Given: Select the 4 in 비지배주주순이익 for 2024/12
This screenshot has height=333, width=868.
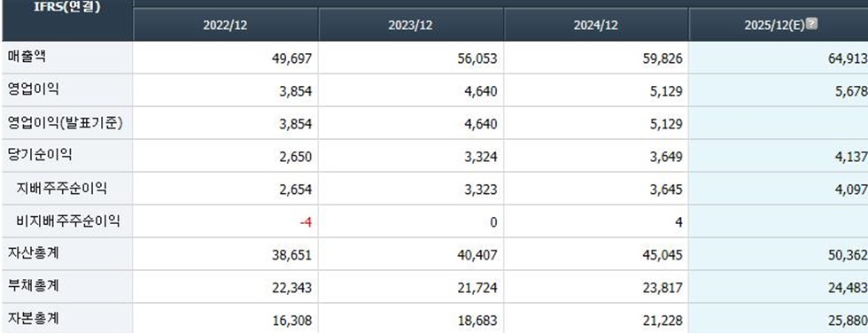Looking at the screenshot, I should pyautogui.click(x=679, y=222).
